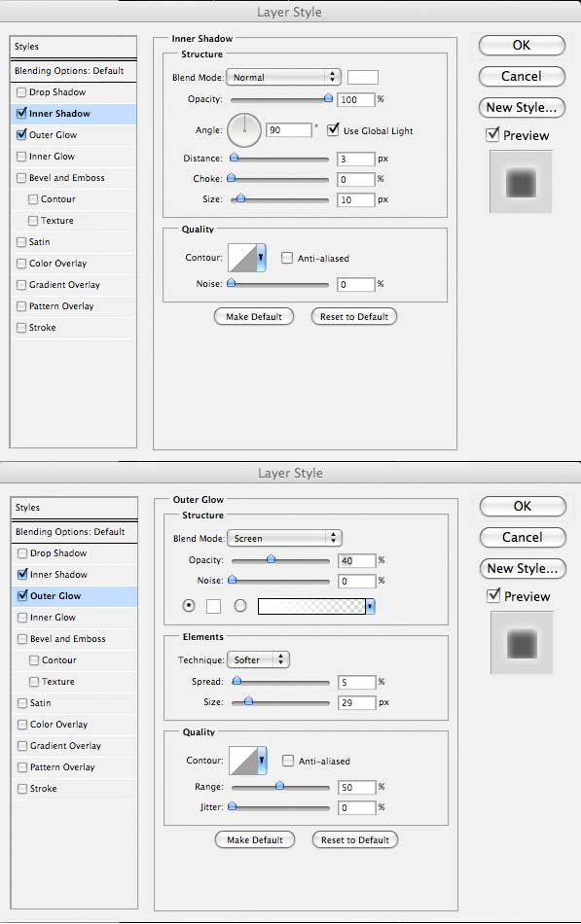The image size is (581, 924).
Task: Toggle Preview checkbox in lower dialog
Action: pos(494,596)
